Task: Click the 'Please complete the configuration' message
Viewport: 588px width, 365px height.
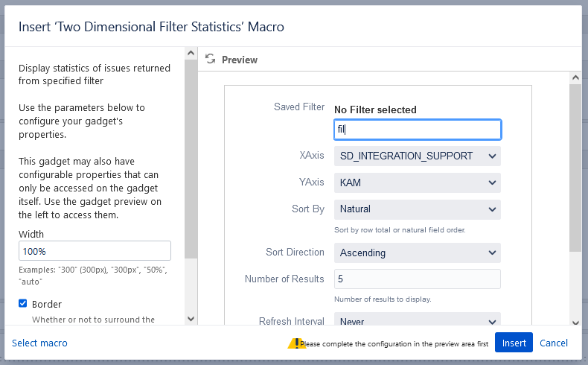Action: click(x=394, y=344)
